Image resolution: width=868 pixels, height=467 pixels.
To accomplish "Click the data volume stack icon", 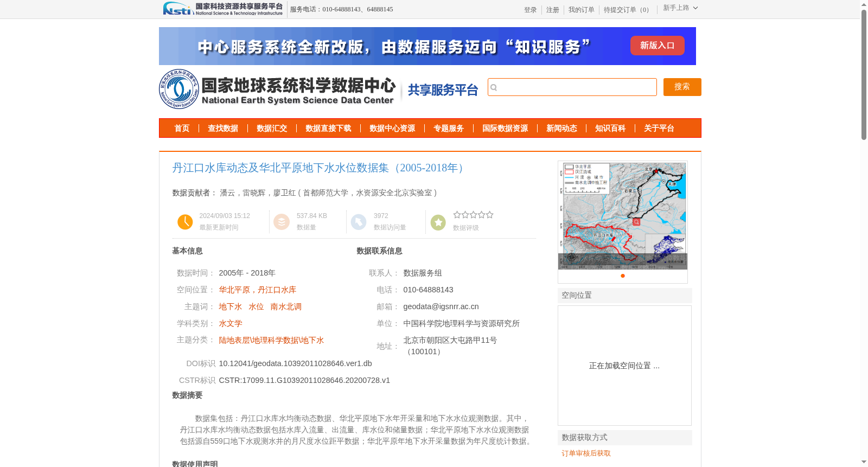I will pyautogui.click(x=282, y=222).
